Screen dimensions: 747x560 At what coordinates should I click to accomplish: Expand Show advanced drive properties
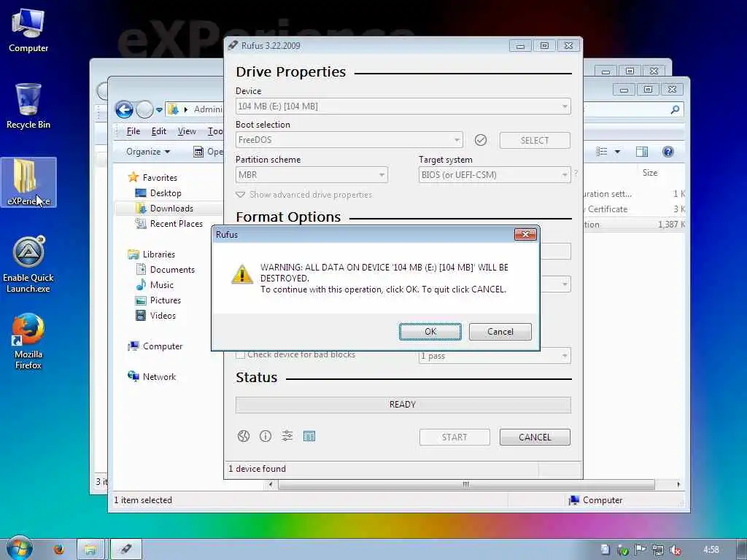coord(304,195)
